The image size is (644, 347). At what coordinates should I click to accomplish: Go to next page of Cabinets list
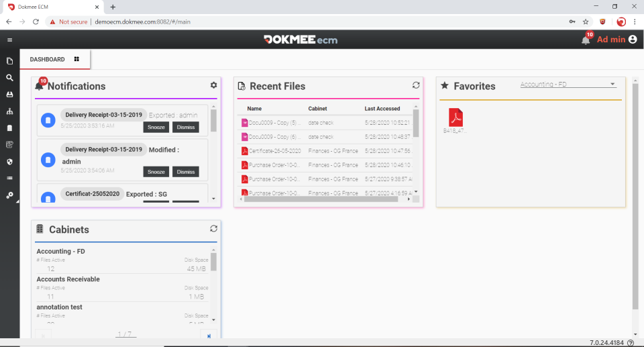(x=209, y=336)
